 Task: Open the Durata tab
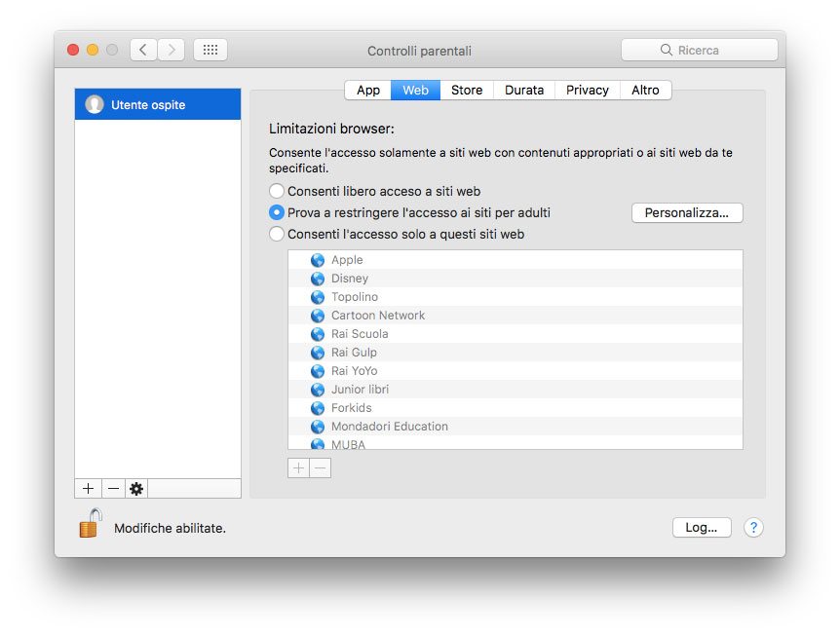(x=524, y=90)
